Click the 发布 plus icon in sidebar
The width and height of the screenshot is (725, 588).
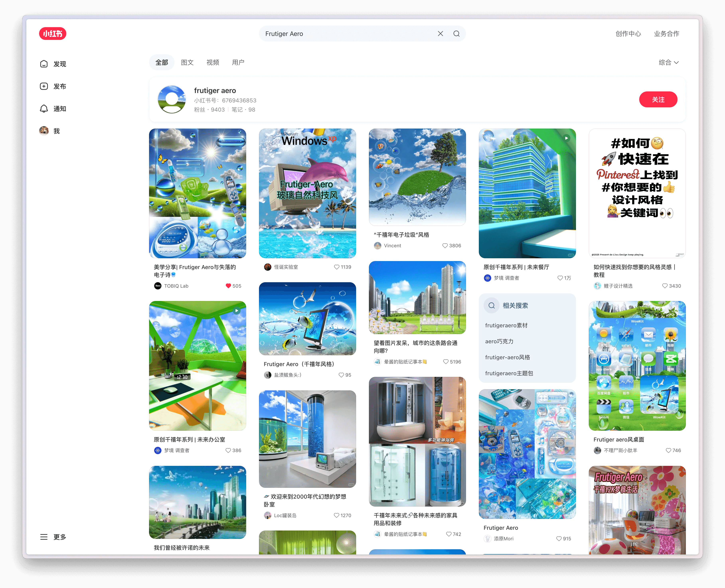44,86
